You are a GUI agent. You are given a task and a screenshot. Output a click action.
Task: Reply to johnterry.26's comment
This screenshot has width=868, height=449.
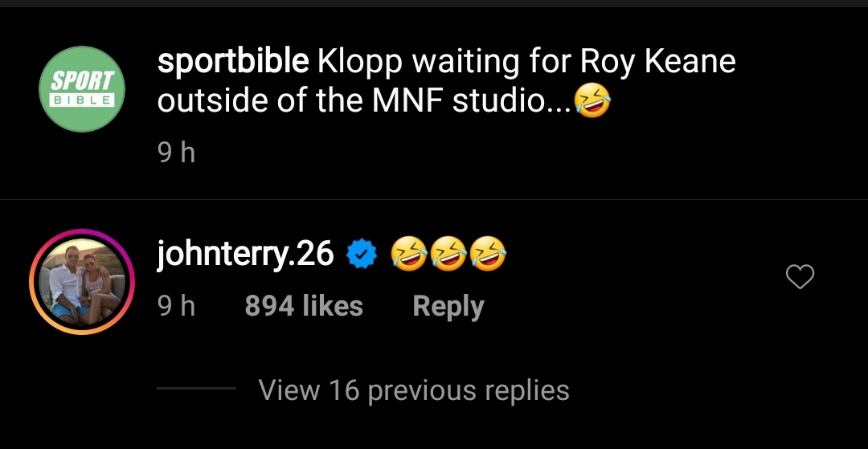[x=448, y=306]
